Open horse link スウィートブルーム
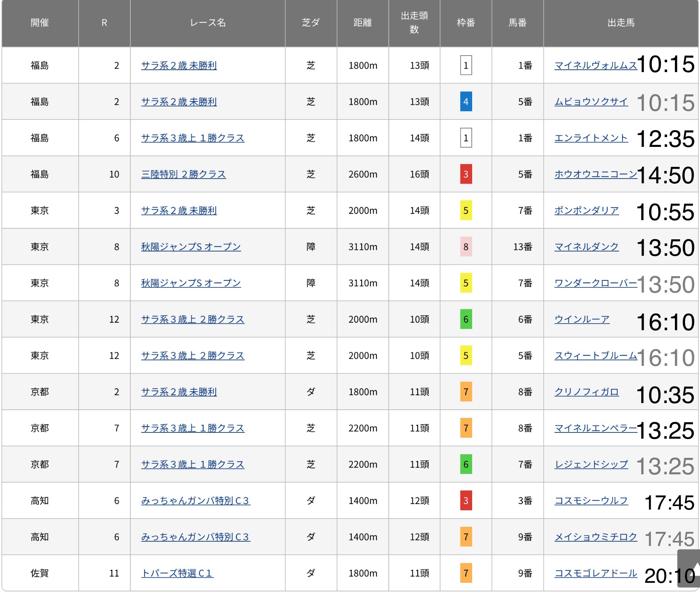This screenshot has width=700, height=593. click(595, 356)
